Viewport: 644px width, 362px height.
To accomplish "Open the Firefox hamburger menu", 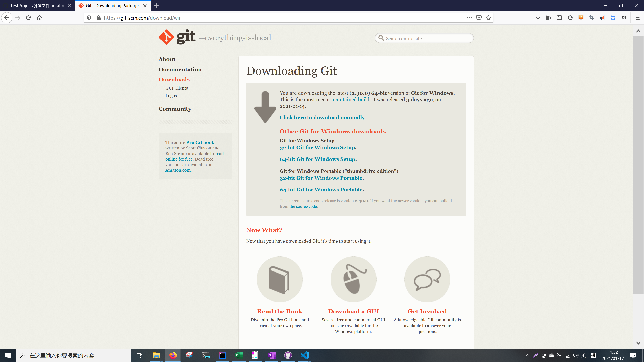I will tap(637, 18).
